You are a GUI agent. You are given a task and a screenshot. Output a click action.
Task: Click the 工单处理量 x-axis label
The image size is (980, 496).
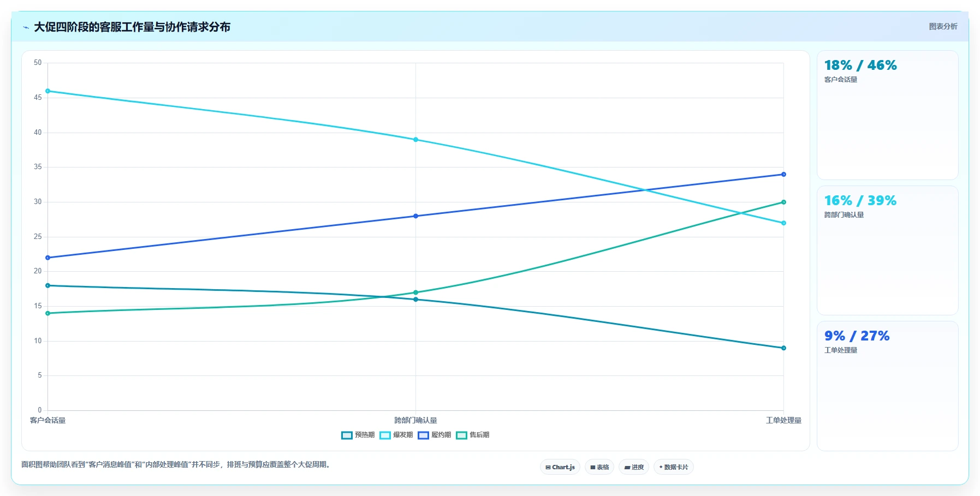tap(783, 420)
